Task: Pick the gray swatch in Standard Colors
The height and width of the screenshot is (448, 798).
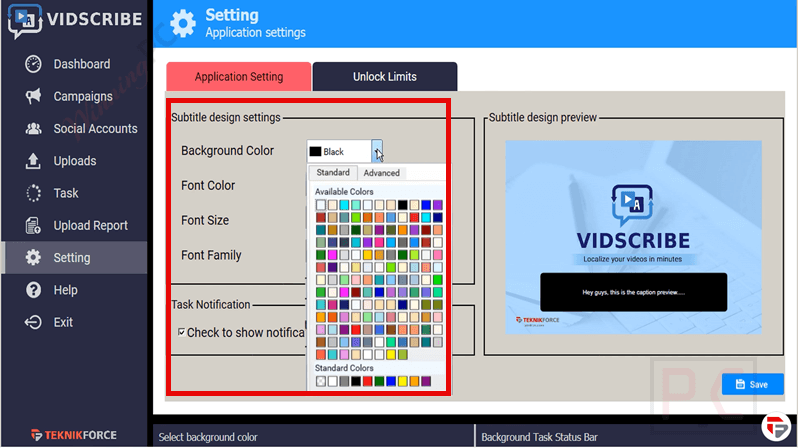Action: (x=344, y=381)
